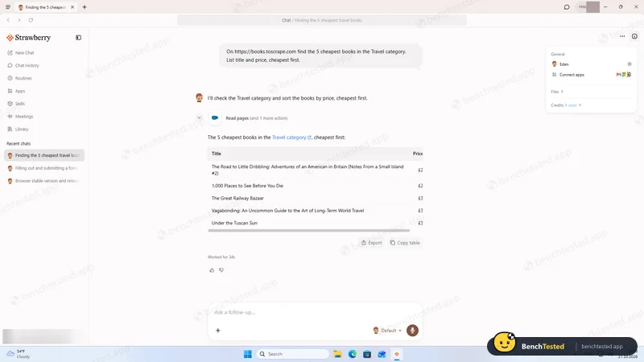The image size is (644, 362).
Task: Open recent chat Filling out and submitting a form
Action: (44, 168)
